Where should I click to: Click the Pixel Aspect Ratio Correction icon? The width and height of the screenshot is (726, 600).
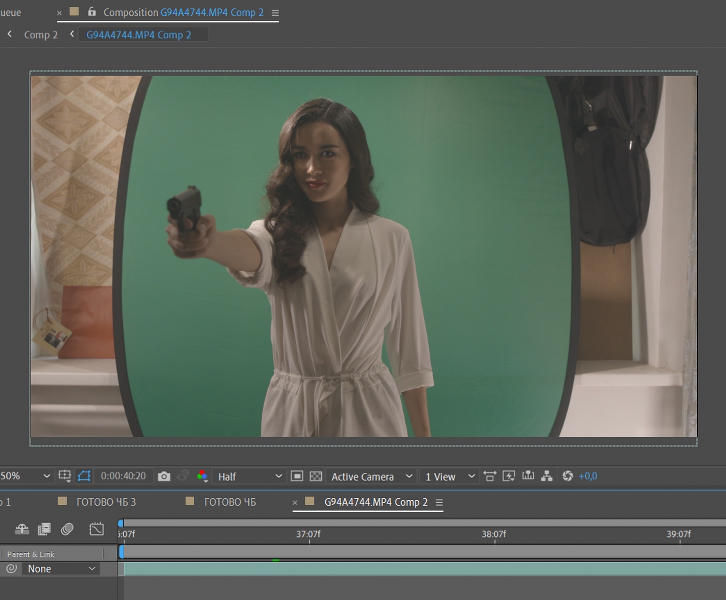click(x=489, y=476)
